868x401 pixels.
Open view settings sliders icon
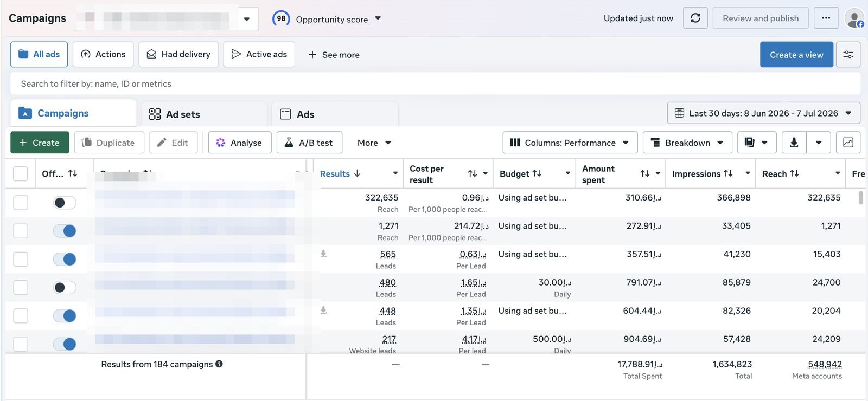pyautogui.click(x=848, y=55)
